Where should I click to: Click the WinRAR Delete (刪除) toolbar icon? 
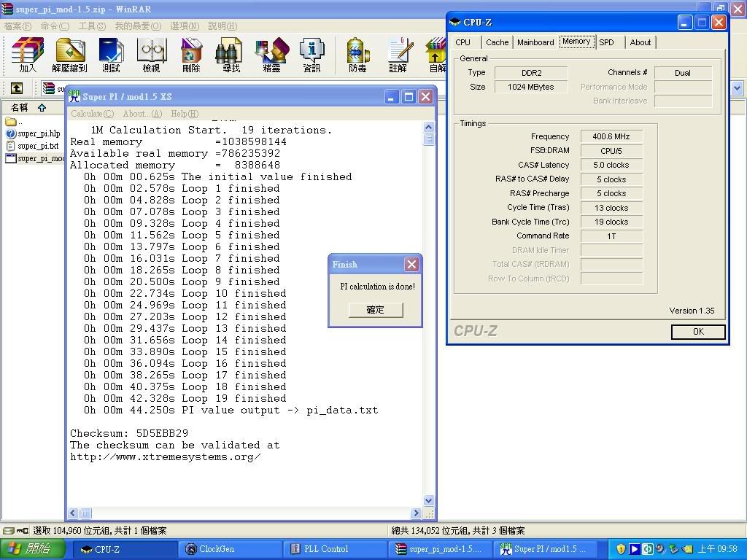tap(192, 55)
